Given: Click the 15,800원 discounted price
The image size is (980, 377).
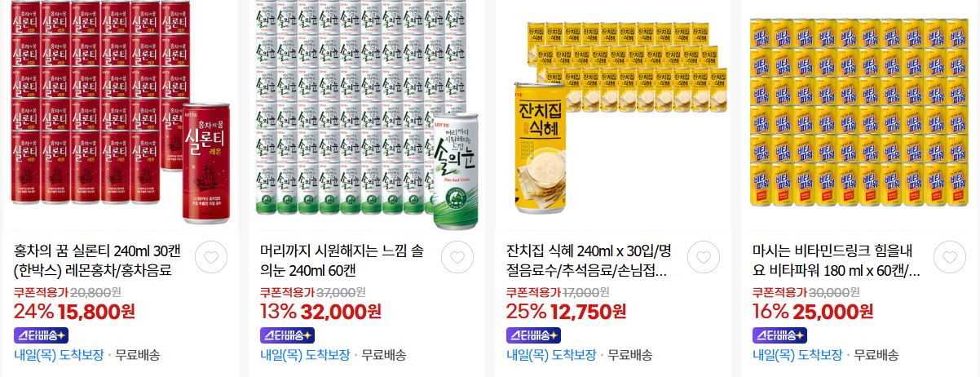Looking at the screenshot, I should [x=97, y=311].
